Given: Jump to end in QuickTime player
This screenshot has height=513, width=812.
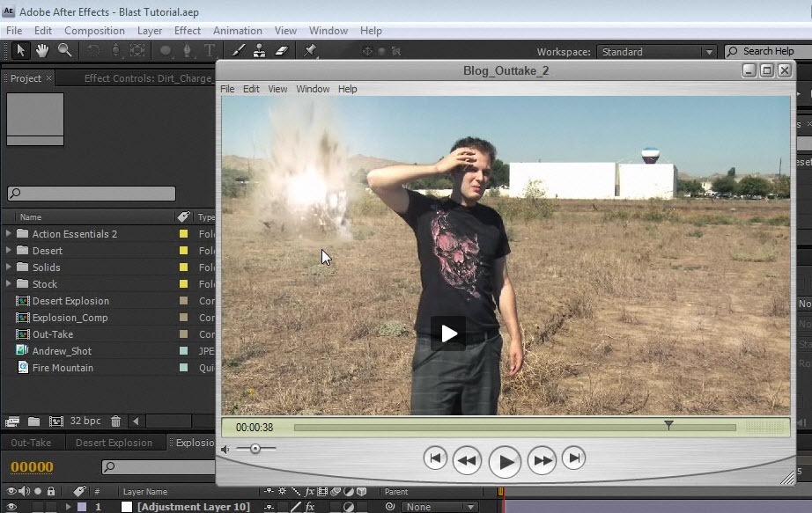Looking at the screenshot, I should tap(574, 458).
